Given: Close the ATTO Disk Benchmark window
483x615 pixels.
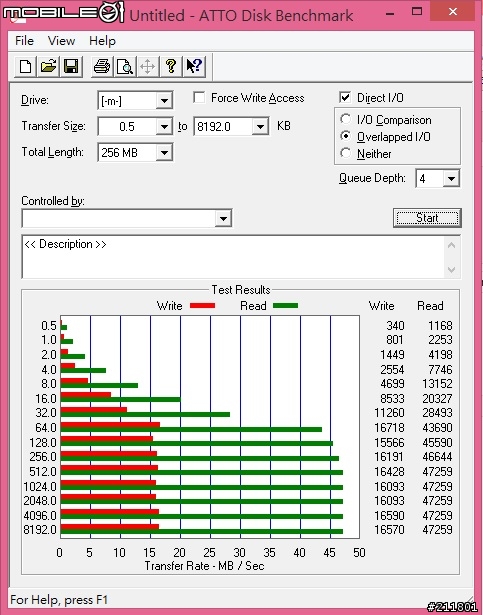Looking at the screenshot, I should (453, 12).
